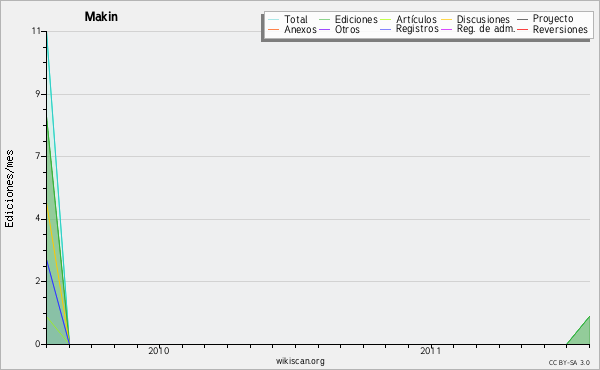The width and height of the screenshot is (600, 370).
Task: Click the Artículos legend label
Action: pos(416,19)
